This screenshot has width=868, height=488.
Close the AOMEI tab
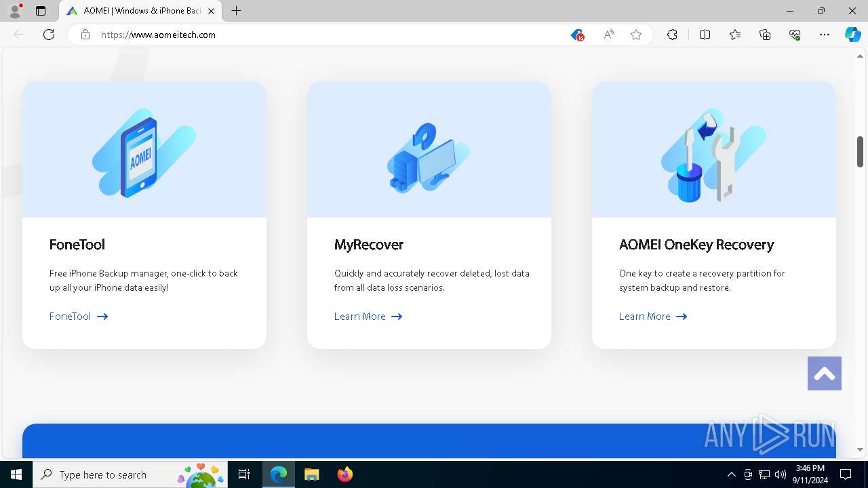(x=212, y=11)
